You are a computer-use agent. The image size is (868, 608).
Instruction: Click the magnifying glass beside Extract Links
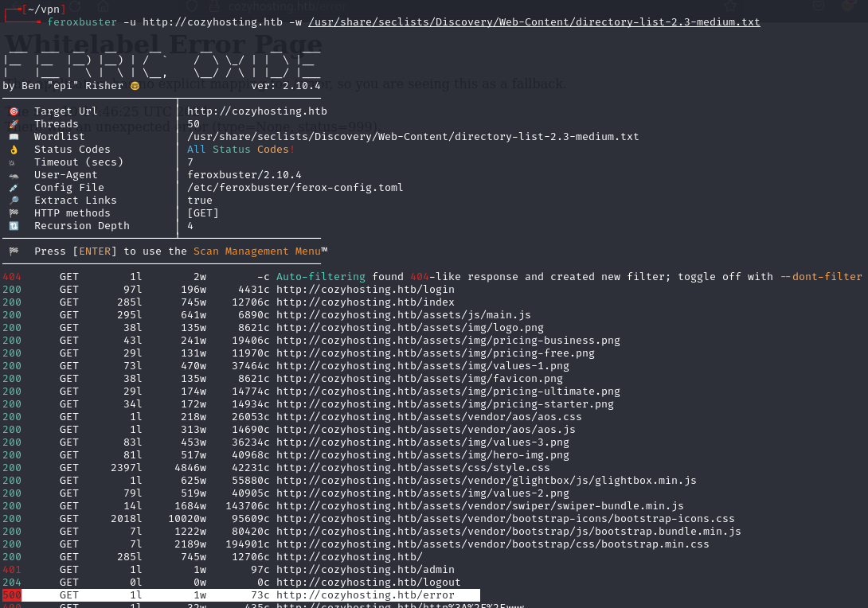click(14, 200)
